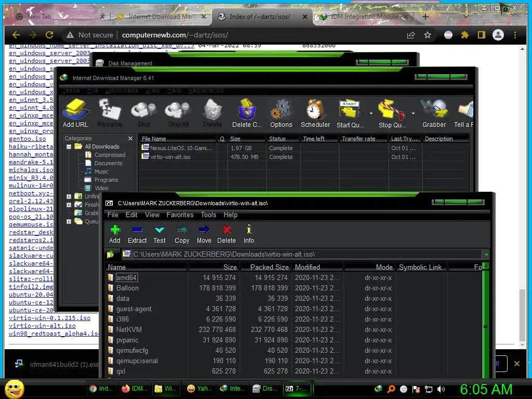Open Chrome profile avatar icon
532x399 pixels.
tap(498, 35)
